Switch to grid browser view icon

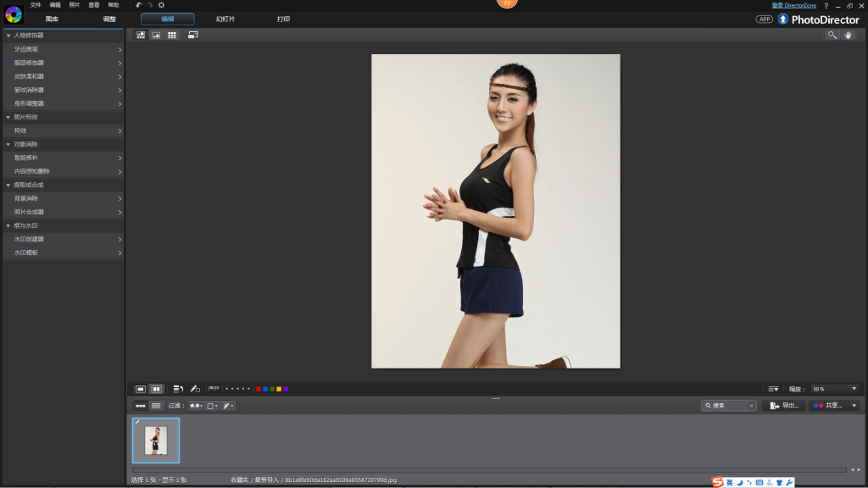tap(172, 35)
